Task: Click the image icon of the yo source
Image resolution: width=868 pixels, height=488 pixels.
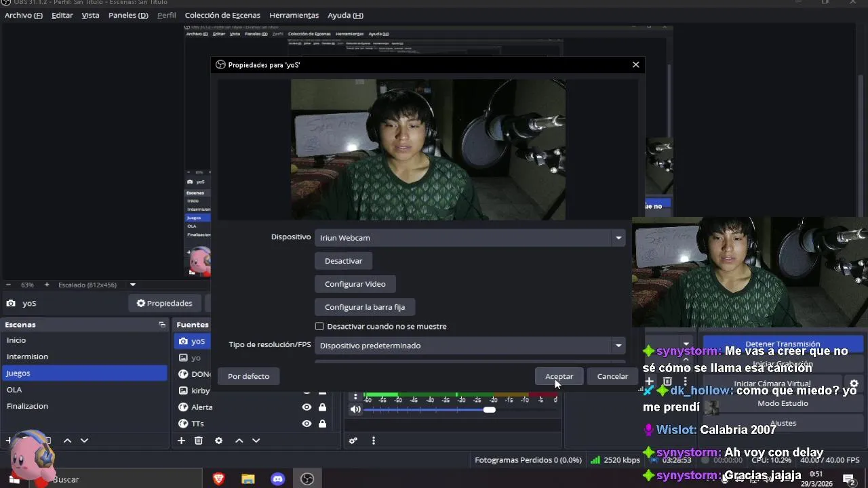Action: (x=183, y=358)
